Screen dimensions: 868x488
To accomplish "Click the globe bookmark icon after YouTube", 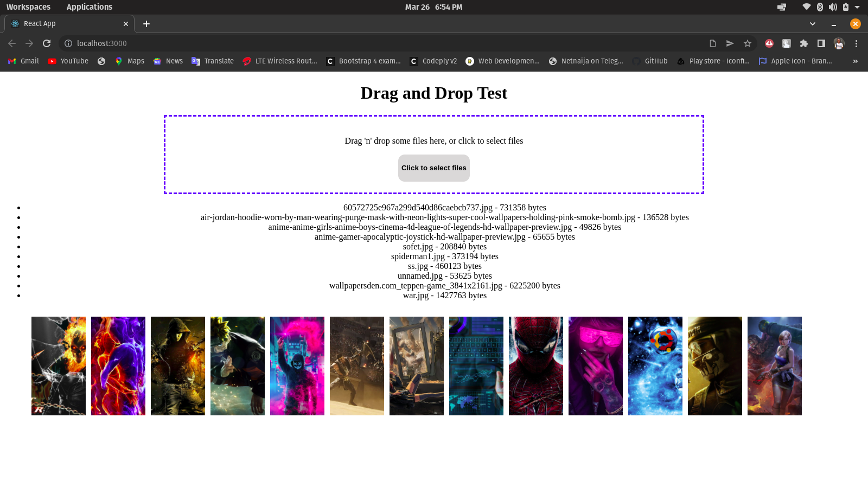I will point(101,61).
